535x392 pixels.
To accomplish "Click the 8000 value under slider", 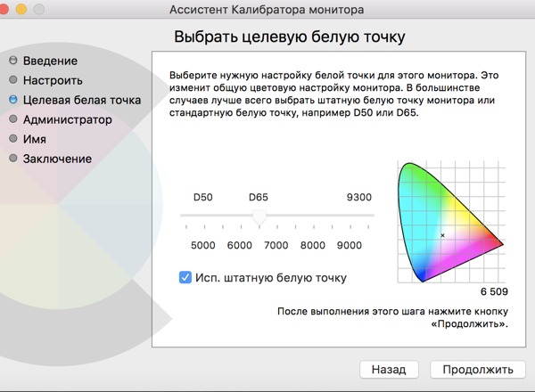I will point(313,245).
